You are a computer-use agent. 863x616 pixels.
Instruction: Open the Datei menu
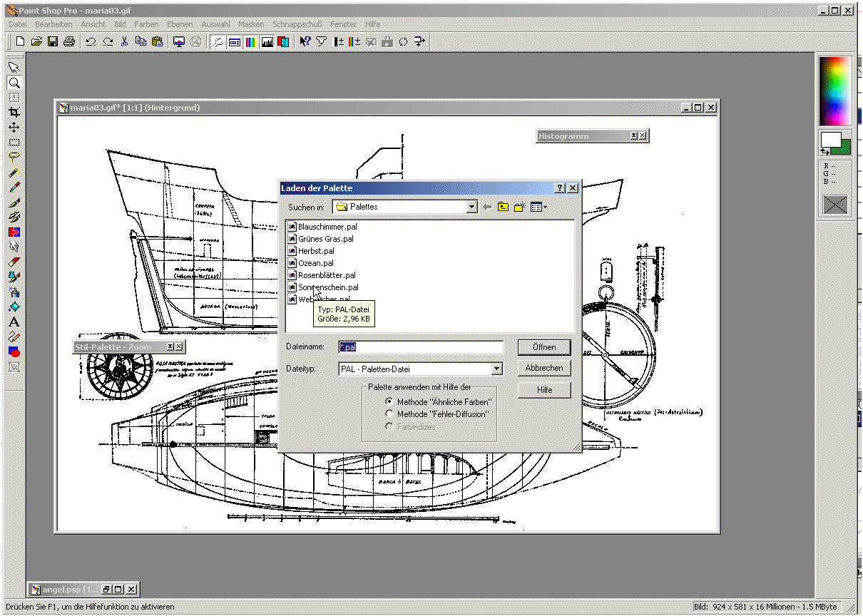18,24
